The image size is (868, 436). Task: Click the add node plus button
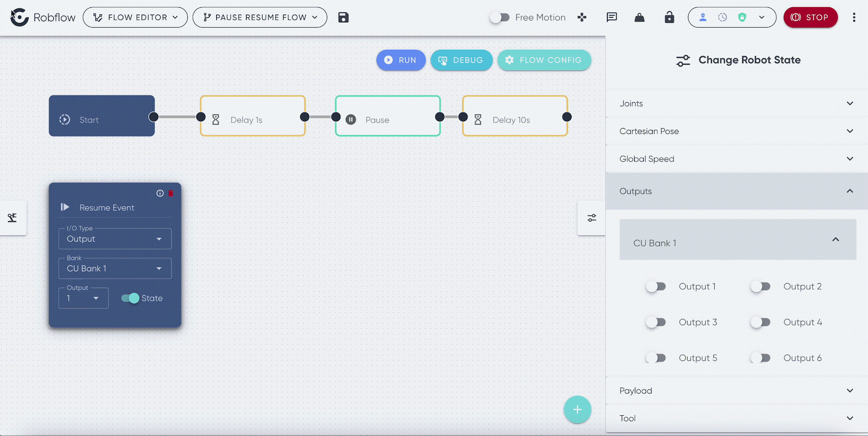577,410
